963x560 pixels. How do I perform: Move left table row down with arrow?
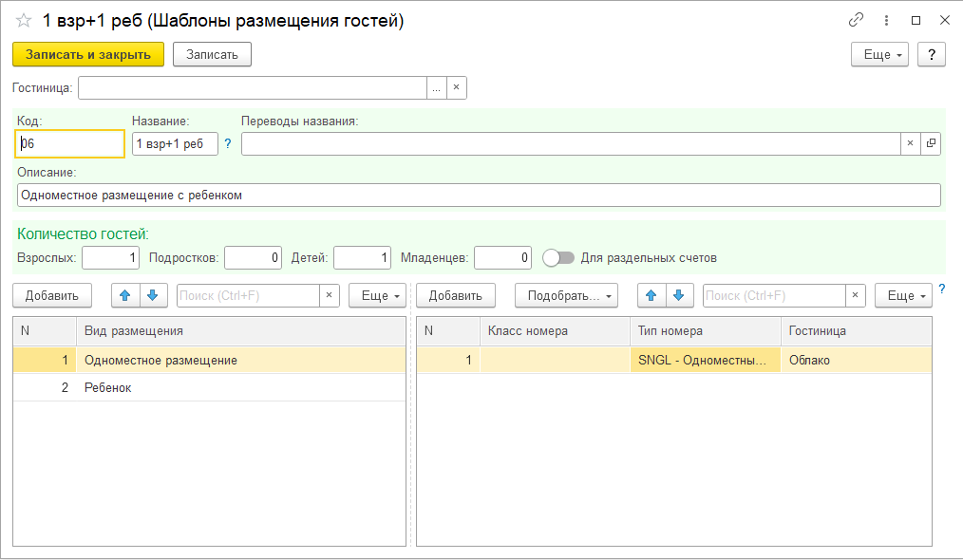point(153,295)
